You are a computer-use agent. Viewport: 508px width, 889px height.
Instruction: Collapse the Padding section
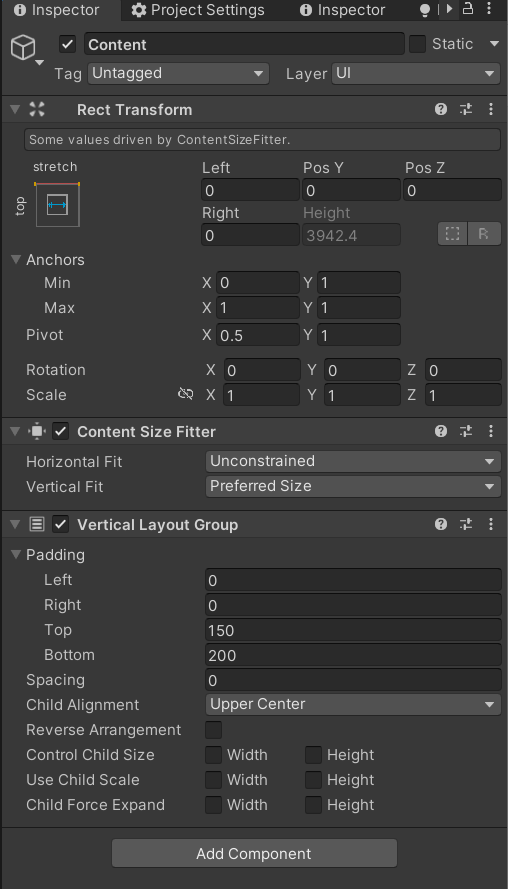pyautogui.click(x=16, y=554)
